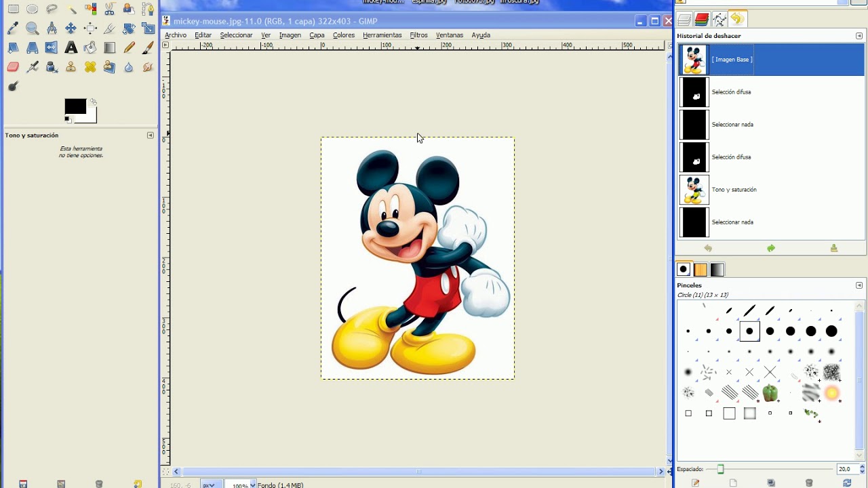The height and width of the screenshot is (488, 868).
Task: Click the undo arrow in history panel
Action: pyautogui.click(x=708, y=249)
